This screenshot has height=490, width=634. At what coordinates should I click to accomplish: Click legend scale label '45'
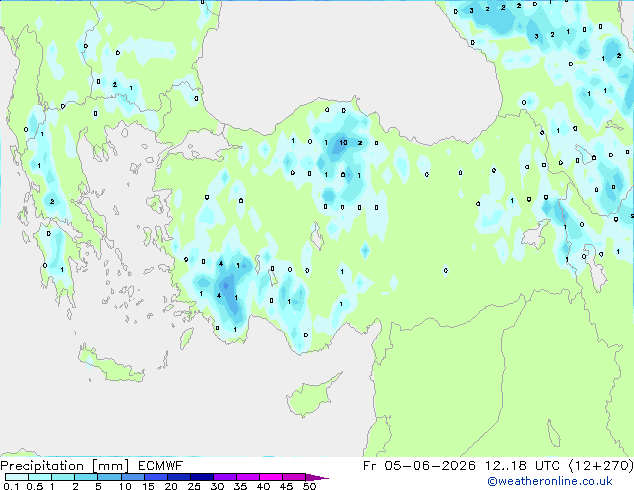coord(286,486)
